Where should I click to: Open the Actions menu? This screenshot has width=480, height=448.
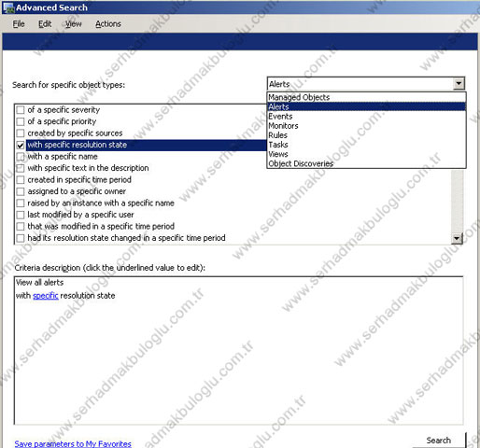point(108,24)
